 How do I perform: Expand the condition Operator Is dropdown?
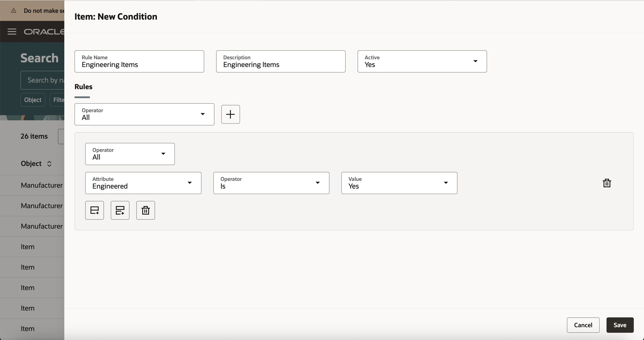271,183
